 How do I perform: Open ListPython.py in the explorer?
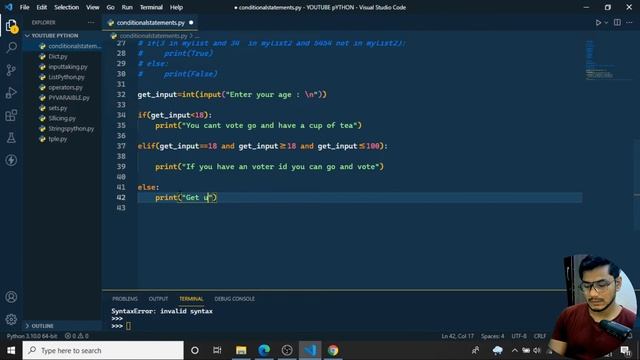point(66,77)
